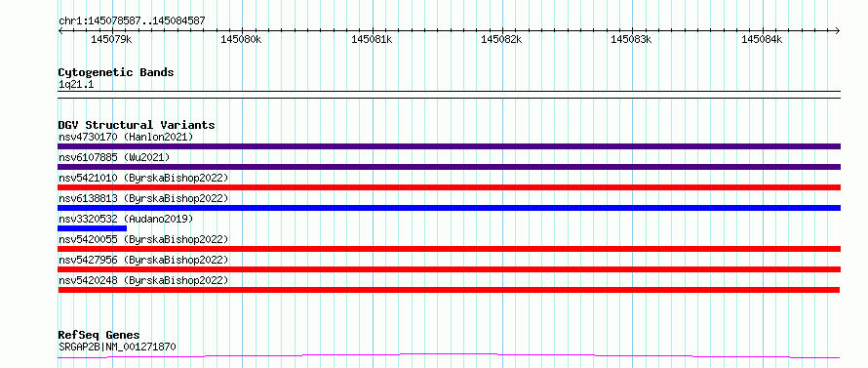Click the DGV Structural Variants track heading
This screenshot has width=868, height=368.
137,125
